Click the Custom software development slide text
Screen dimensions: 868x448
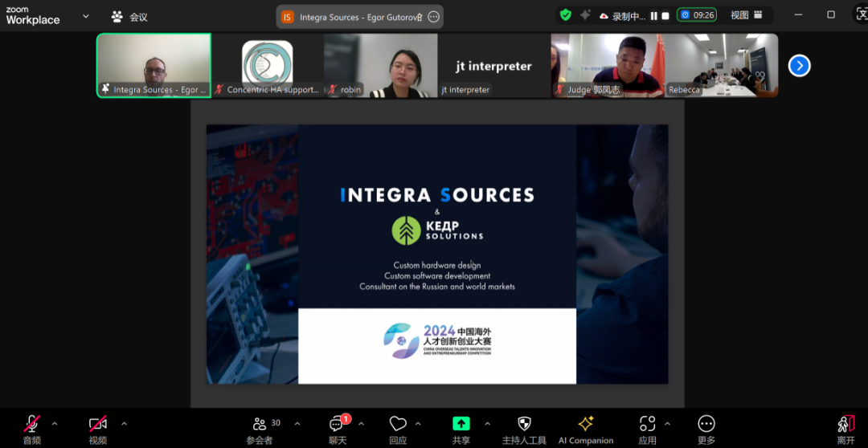pos(437,275)
